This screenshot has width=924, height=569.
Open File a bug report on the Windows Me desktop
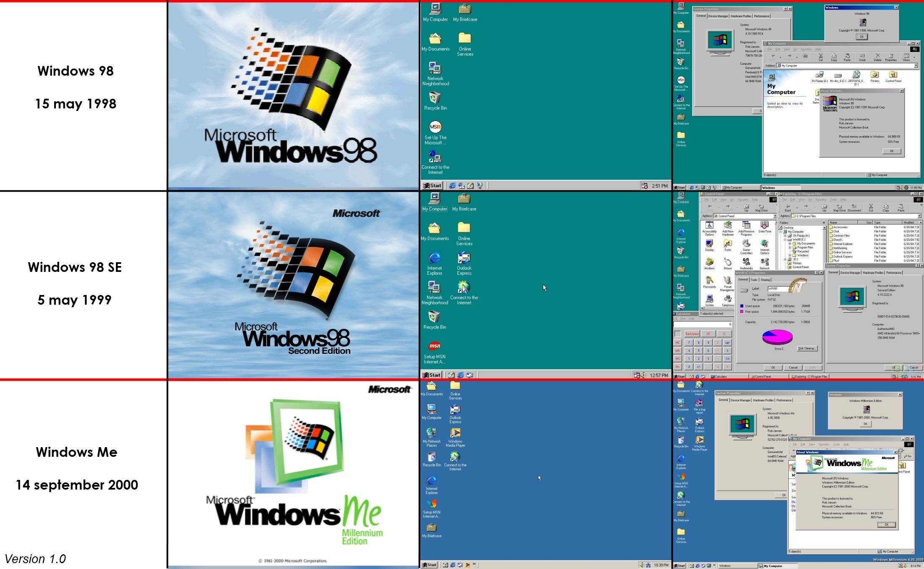699,406
